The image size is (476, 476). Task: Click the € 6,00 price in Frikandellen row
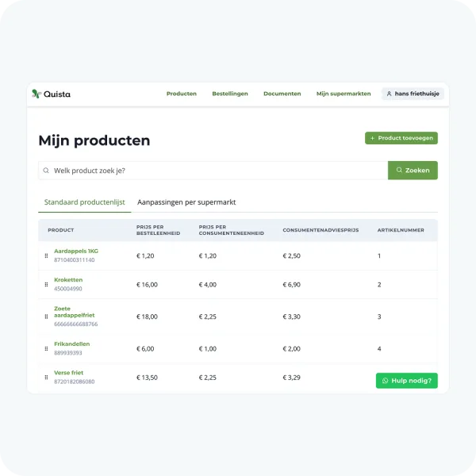pyautogui.click(x=145, y=349)
